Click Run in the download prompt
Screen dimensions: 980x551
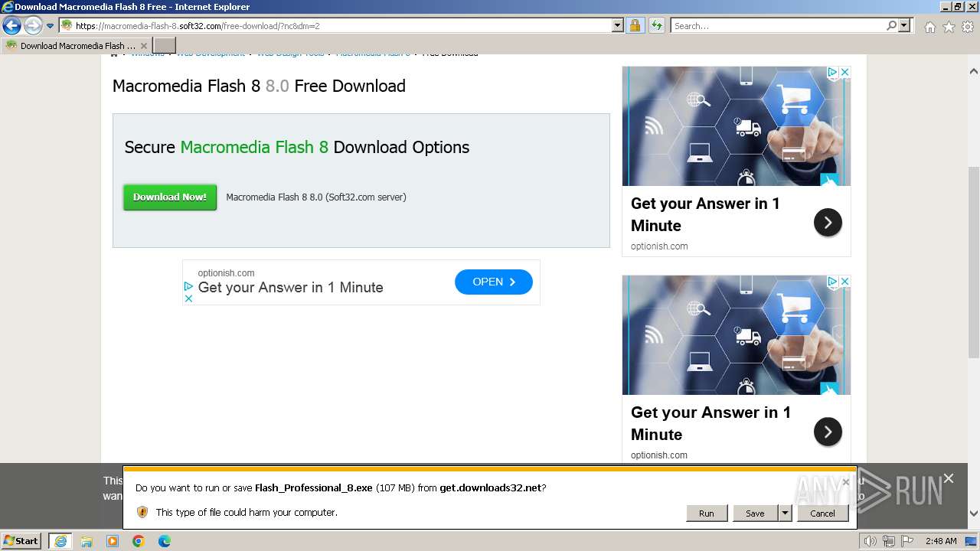click(706, 513)
